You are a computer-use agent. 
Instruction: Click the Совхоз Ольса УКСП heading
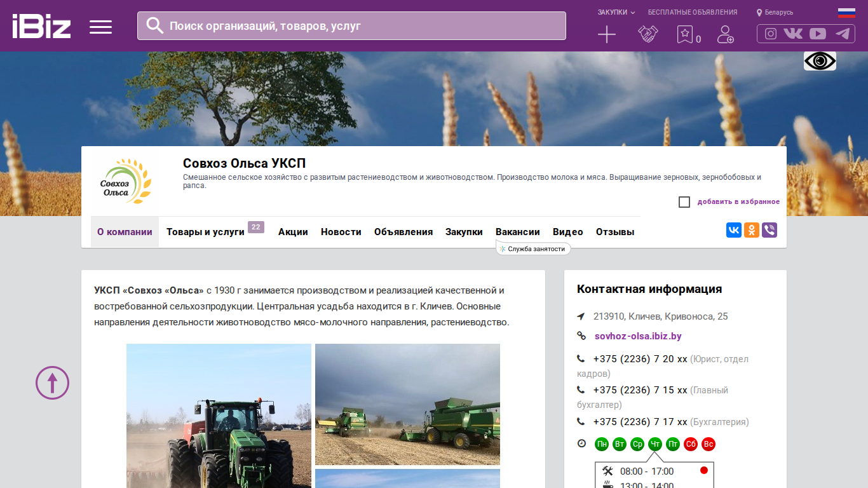point(245,163)
